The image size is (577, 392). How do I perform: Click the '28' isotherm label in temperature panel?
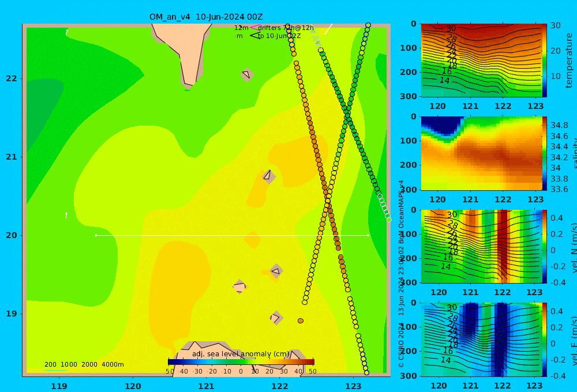(452, 38)
